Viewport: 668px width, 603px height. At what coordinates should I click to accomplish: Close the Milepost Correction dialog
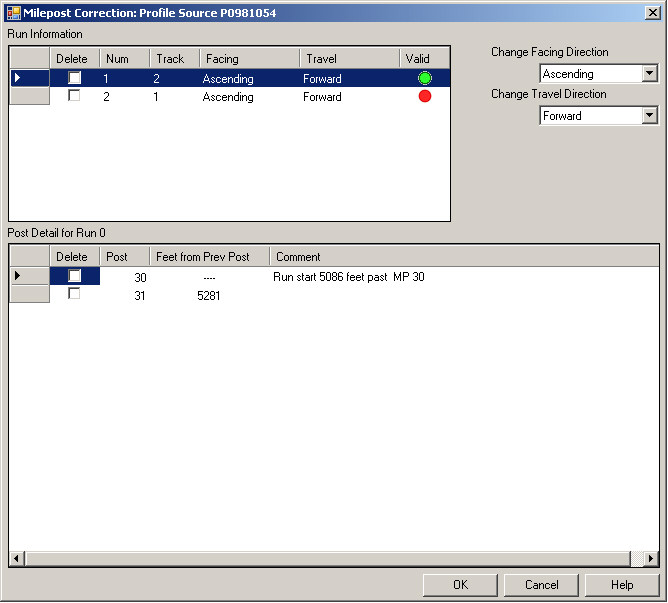pyautogui.click(x=652, y=12)
